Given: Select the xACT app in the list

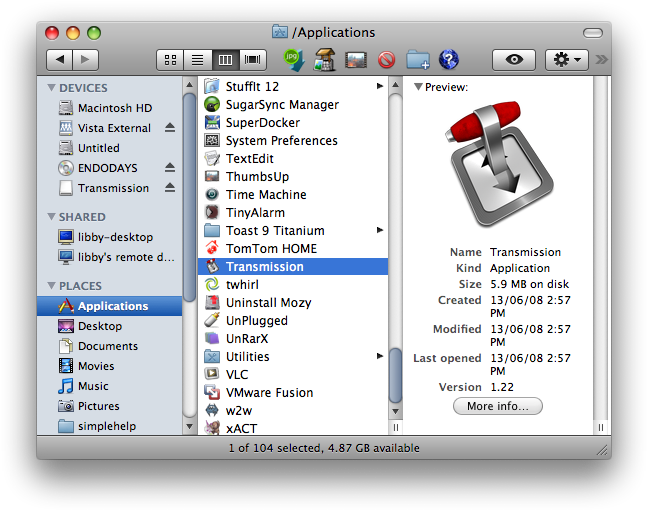Looking at the screenshot, I should (x=293, y=428).
